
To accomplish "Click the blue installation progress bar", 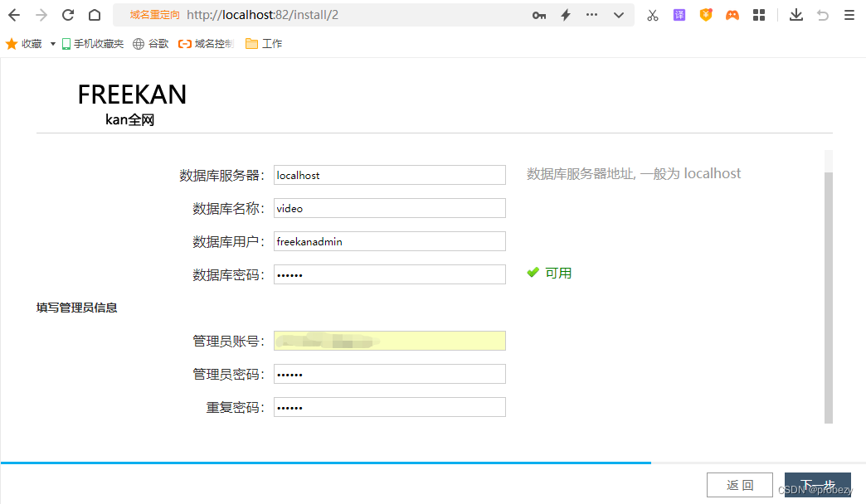I will click(x=326, y=463).
